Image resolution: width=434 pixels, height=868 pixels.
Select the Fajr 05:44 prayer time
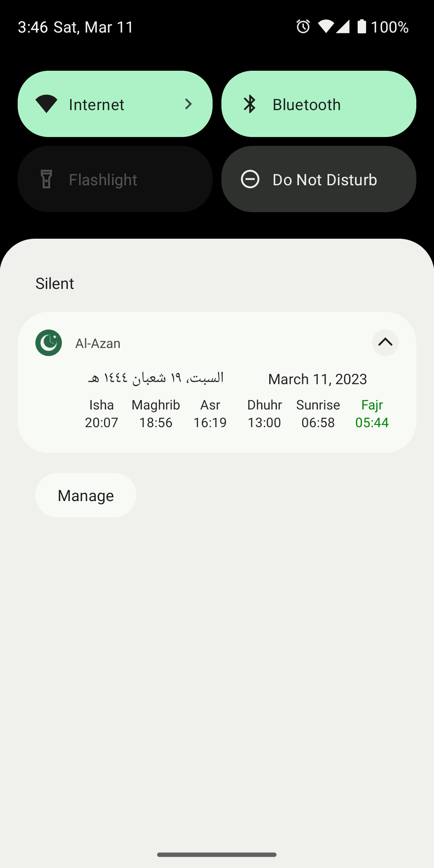(x=372, y=414)
